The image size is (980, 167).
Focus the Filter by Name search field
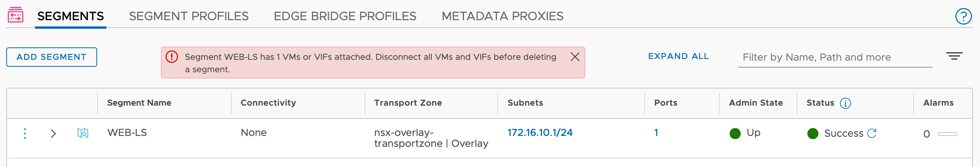tap(835, 57)
